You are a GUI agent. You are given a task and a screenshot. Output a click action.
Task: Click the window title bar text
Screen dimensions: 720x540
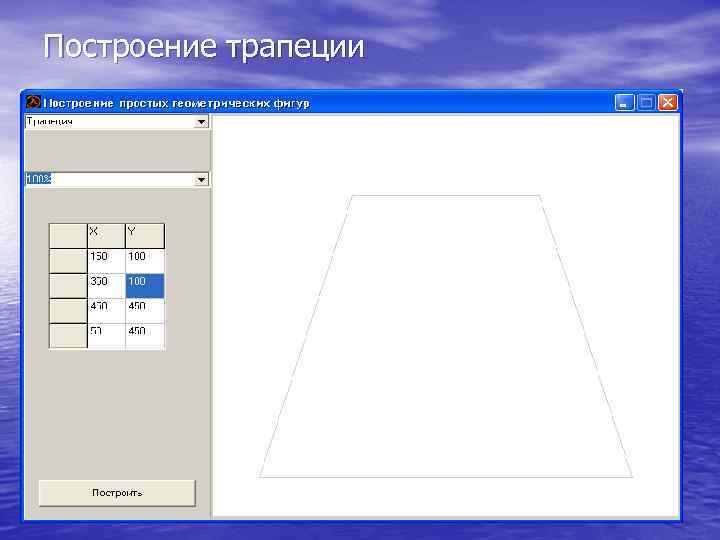click(x=176, y=103)
